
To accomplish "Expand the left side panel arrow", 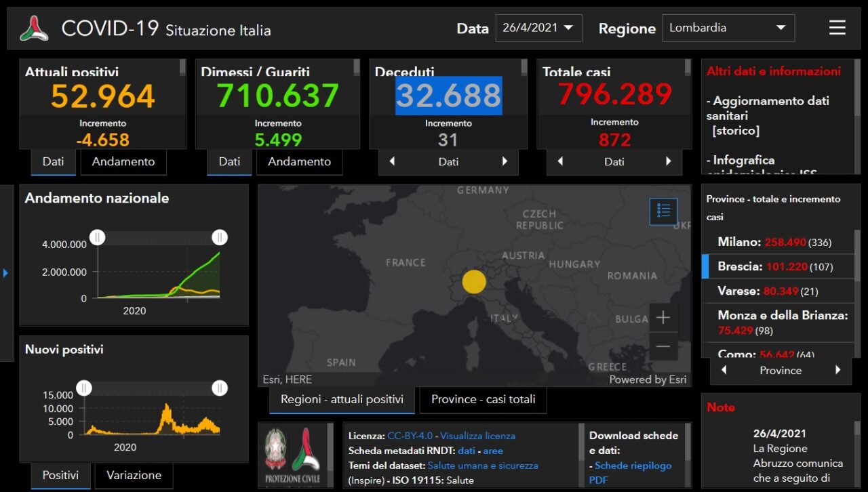I will [x=6, y=272].
